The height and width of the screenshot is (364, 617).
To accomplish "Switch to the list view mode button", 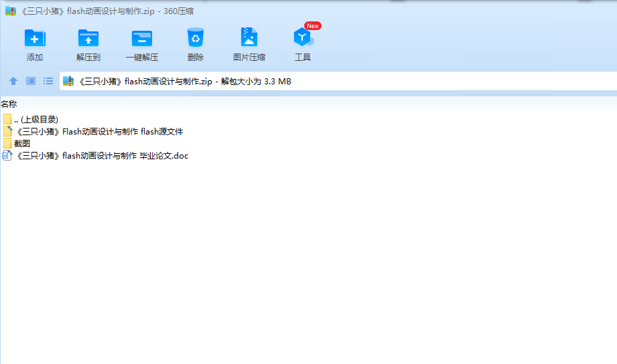I will tap(48, 81).
